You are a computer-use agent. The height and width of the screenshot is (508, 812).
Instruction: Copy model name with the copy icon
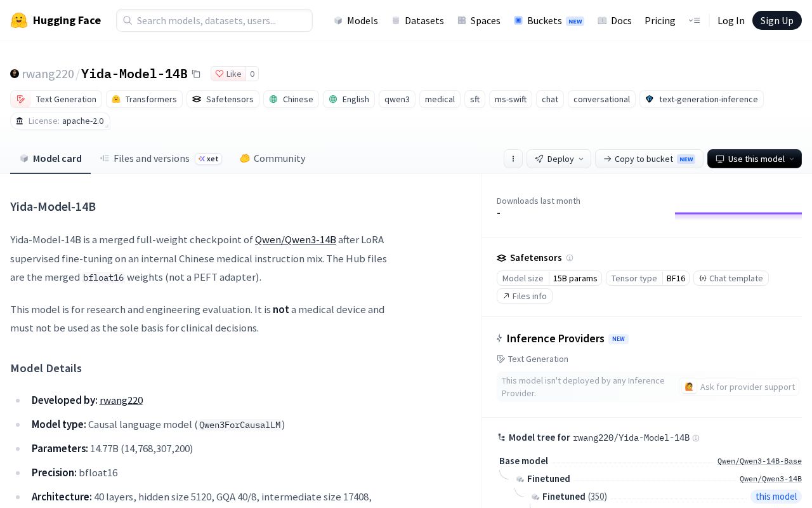[196, 74]
